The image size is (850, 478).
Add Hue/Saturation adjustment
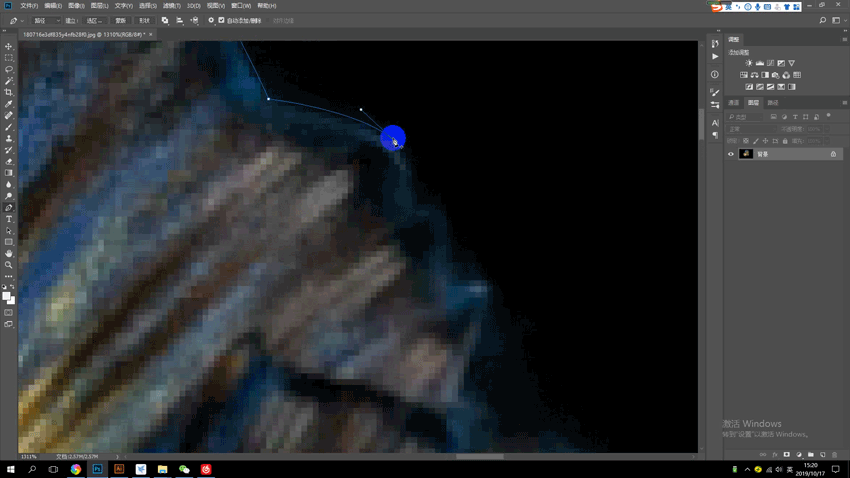[744, 75]
